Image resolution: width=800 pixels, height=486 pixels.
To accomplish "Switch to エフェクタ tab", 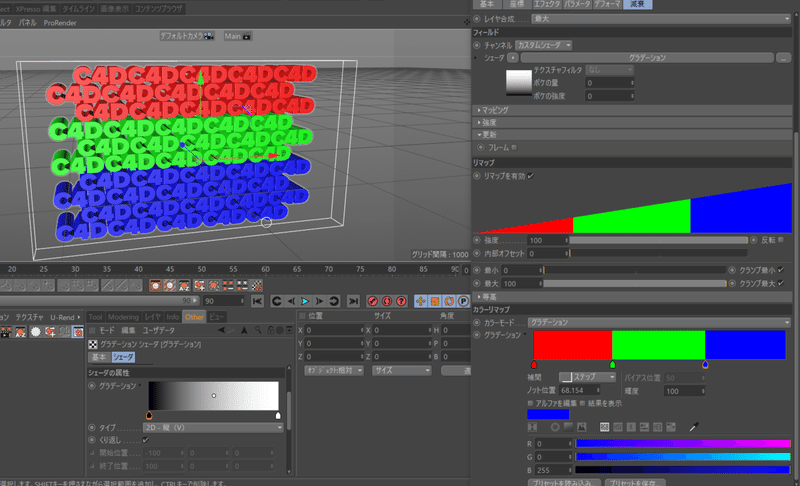I will [x=547, y=4].
